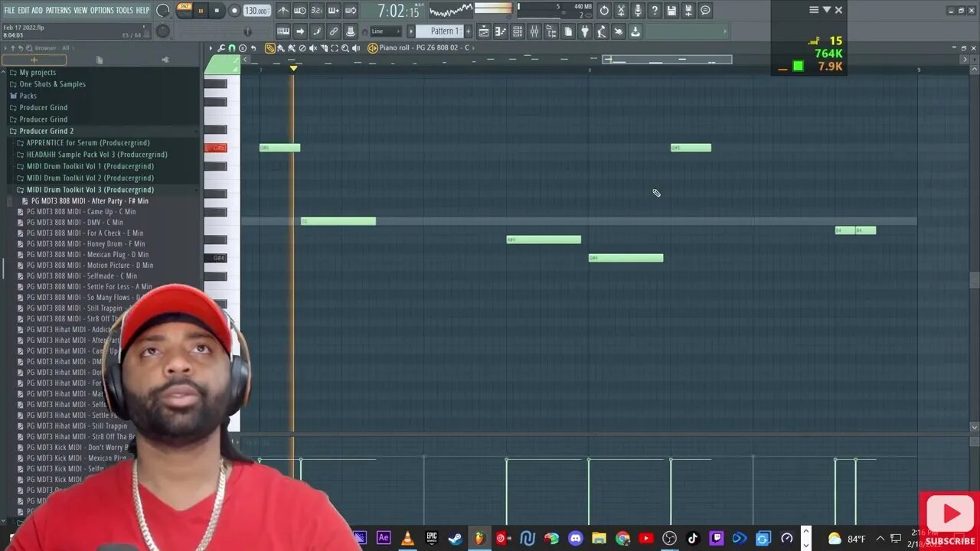Select the Zoom magnifier tool in piano roll
Screen dimensions: 980x551
coord(345,48)
